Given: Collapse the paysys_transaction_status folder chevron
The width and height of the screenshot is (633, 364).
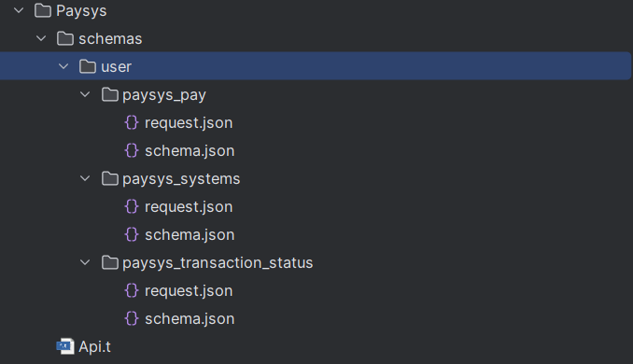Looking at the screenshot, I should point(85,262).
